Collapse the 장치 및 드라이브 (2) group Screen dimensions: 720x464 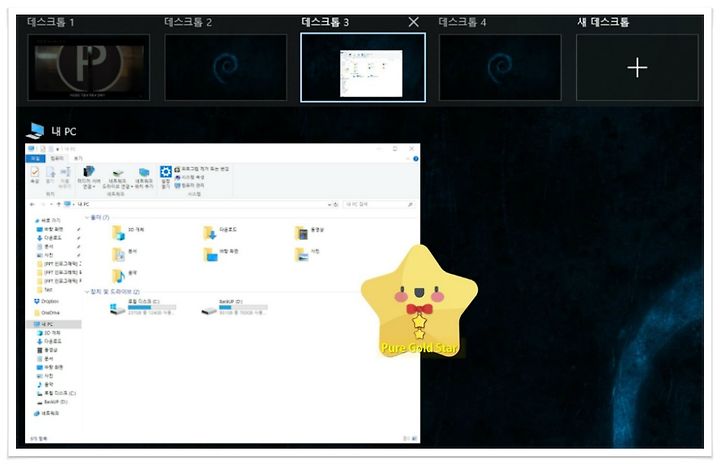tap(87, 292)
